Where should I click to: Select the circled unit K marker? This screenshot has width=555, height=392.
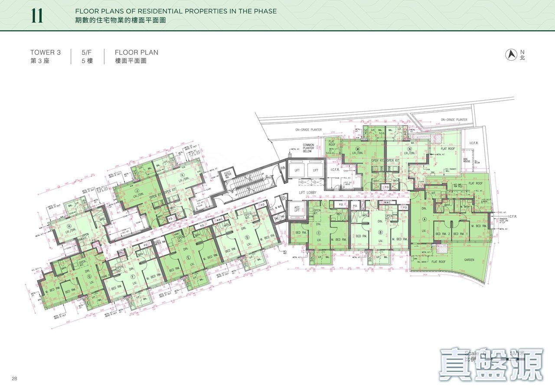(183, 175)
